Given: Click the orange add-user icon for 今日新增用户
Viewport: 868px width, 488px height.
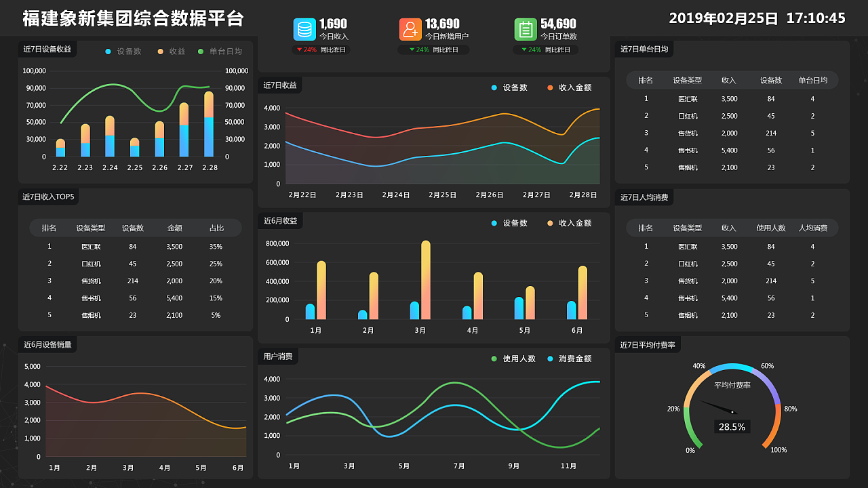Looking at the screenshot, I should click(410, 29).
